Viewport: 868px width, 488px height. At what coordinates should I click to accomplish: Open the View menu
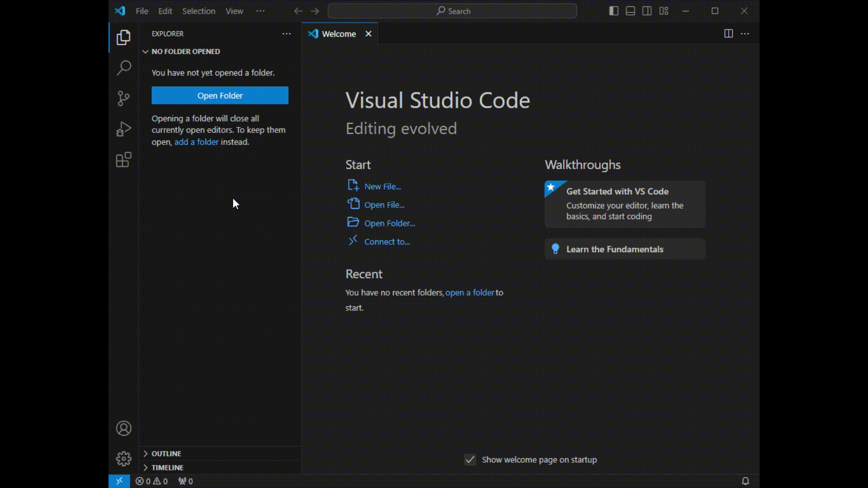pyautogui.click(x=234, y=11)
